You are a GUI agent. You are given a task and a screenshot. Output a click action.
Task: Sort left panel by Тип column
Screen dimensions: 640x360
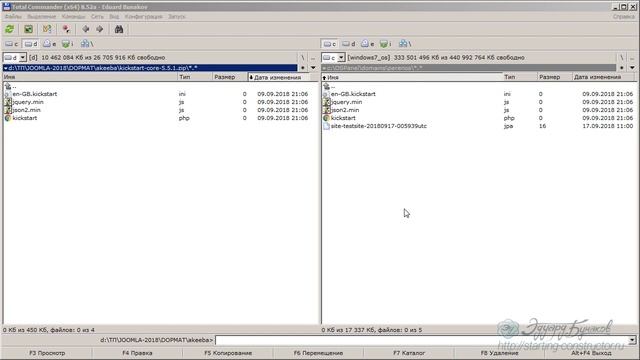[x=195, y=77]
